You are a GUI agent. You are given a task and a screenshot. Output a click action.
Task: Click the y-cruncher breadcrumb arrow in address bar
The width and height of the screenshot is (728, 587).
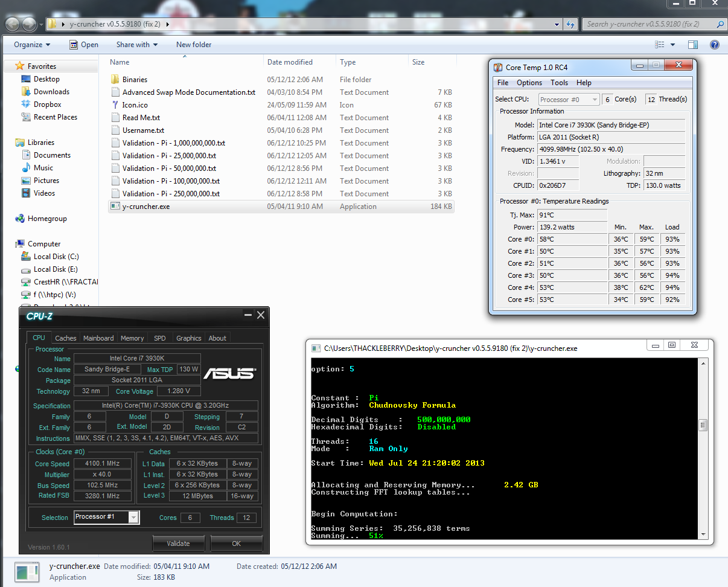pos(167,24)
